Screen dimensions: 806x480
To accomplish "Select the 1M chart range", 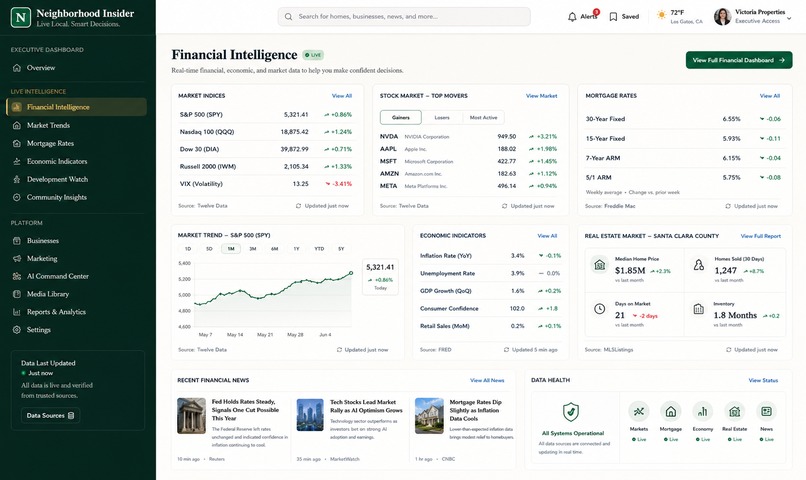I will click(231, 249).
